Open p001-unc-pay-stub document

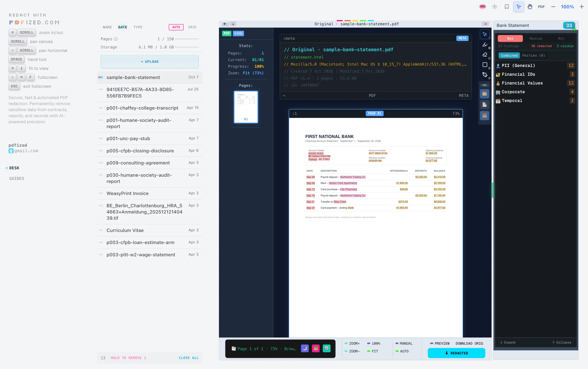150,138
